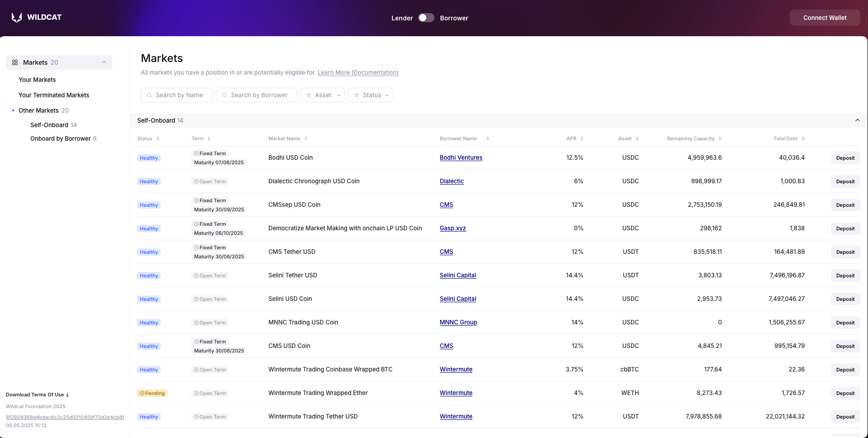Sort table by Market Name arrows
Viewport: 868px width, 438px height.
pyautogui.click(x=306, y=138)
